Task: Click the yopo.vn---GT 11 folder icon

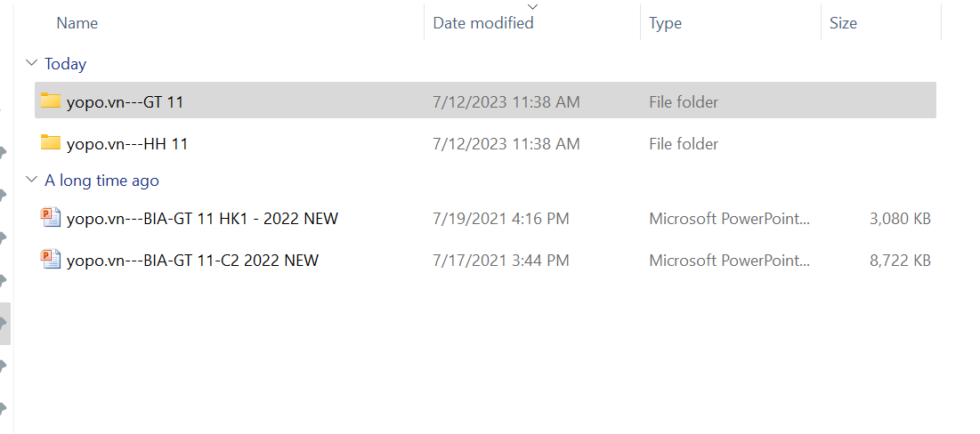Action: click(x=51, y=100)
